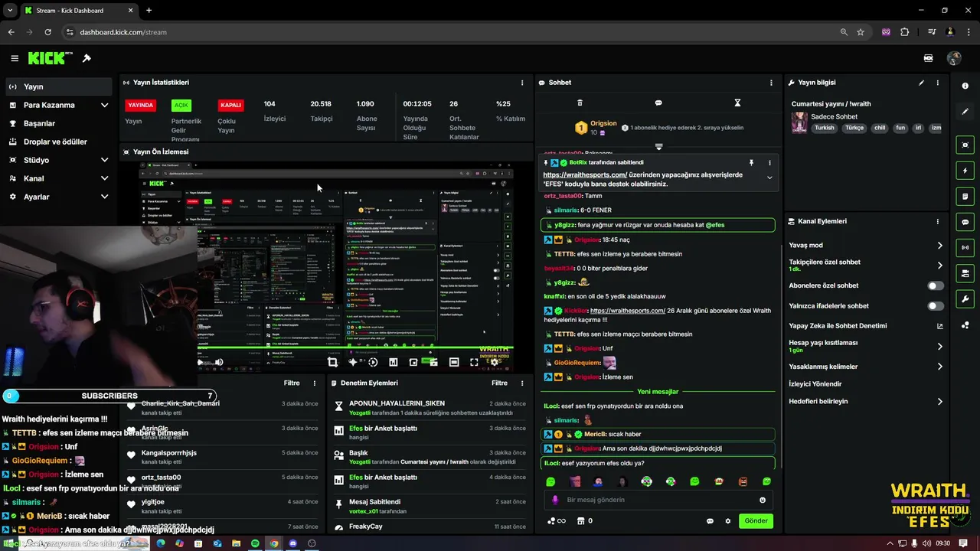The image size is (980, 551).
Task: Switch to the Kick Dashboard browser tab
Action: click(78, 10)
